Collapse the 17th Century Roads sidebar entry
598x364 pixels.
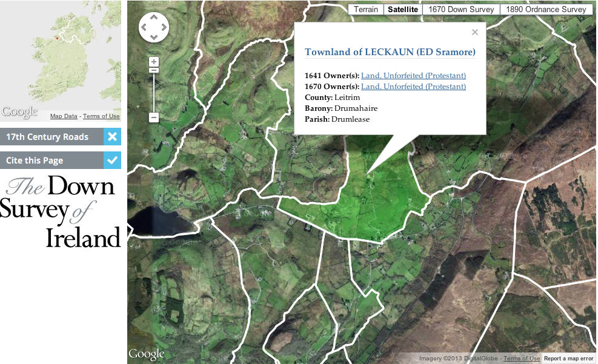(x=112, y=137)
